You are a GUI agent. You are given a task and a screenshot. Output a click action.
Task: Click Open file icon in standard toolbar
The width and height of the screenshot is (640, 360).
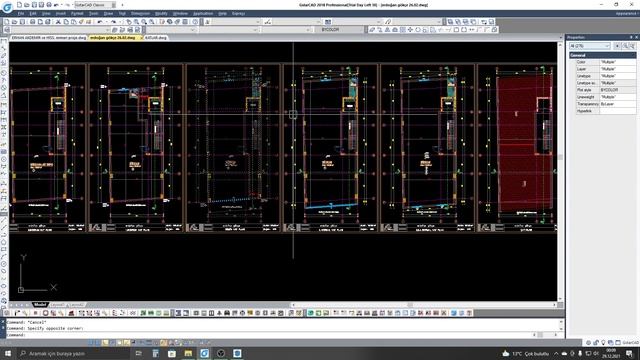pos(14,22)
